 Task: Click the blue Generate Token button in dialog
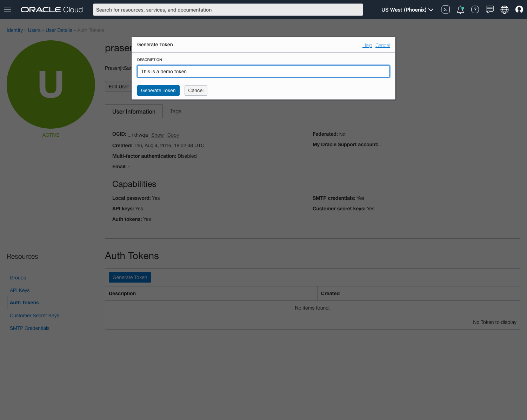point(158,90)
